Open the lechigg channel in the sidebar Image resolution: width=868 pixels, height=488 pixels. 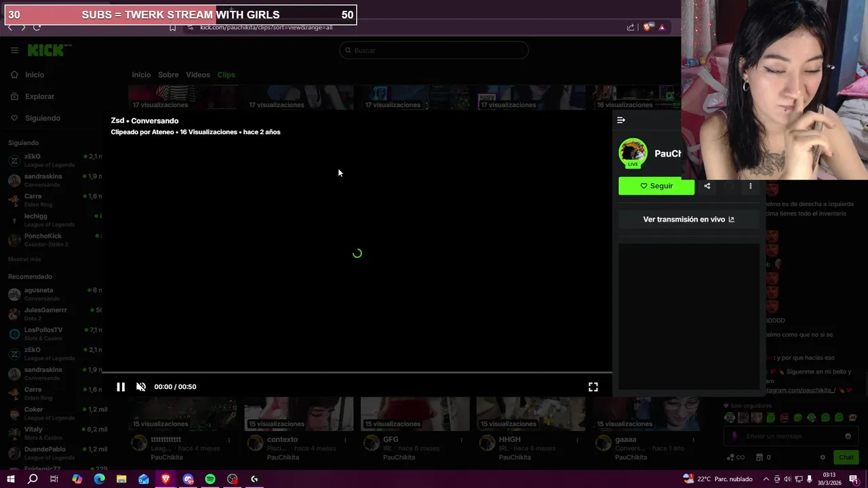[54, 220]
